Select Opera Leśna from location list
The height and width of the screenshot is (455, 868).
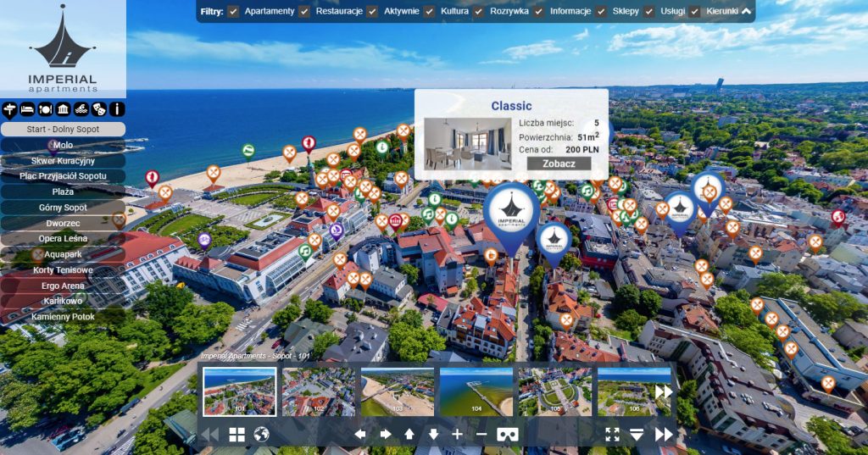[63, 239]
